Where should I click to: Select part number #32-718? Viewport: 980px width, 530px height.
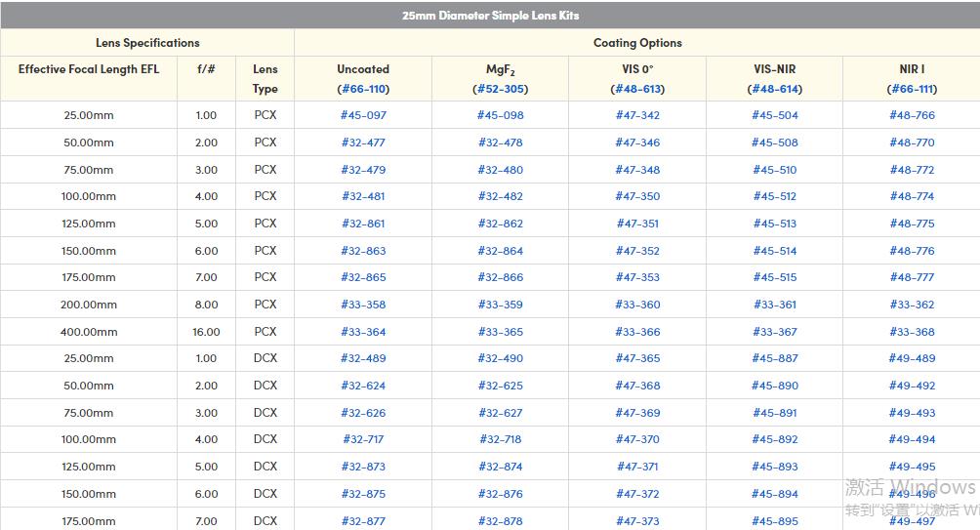click(500, 439)
